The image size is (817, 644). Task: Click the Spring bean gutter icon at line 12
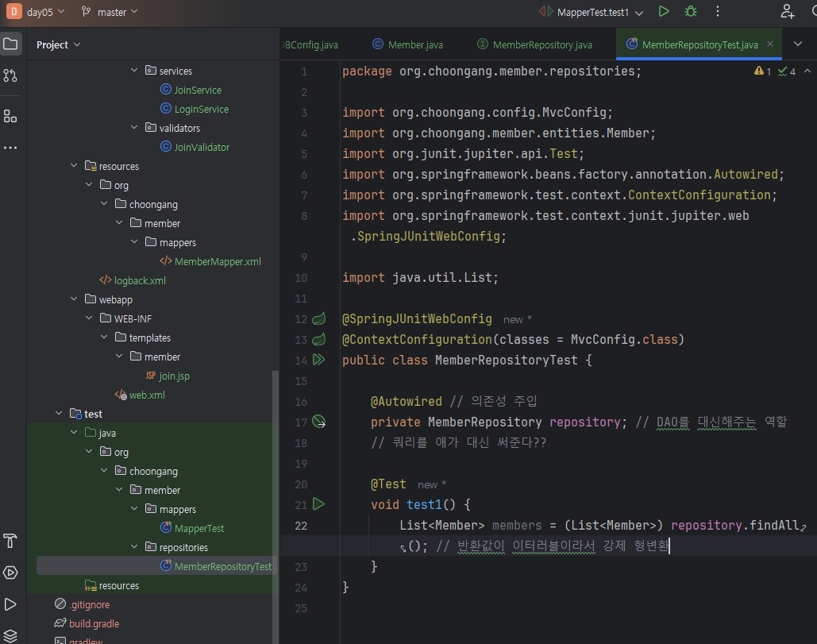pos(319,319)
